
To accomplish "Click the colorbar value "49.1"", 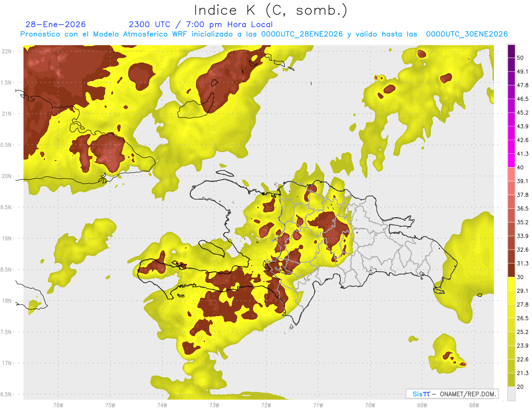I will pyautogui.click(x=523, y=71).
